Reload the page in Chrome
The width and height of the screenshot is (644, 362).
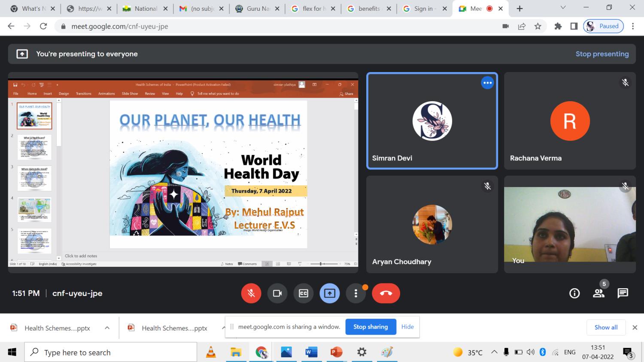click(x=43, y=26)
